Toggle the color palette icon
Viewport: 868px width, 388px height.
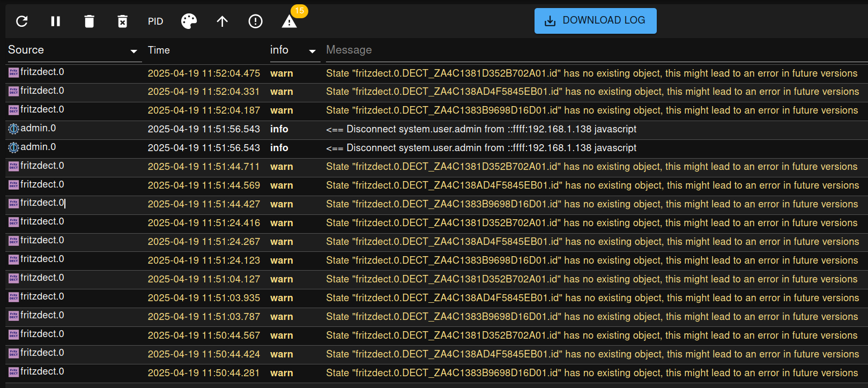tap(189, 21)
